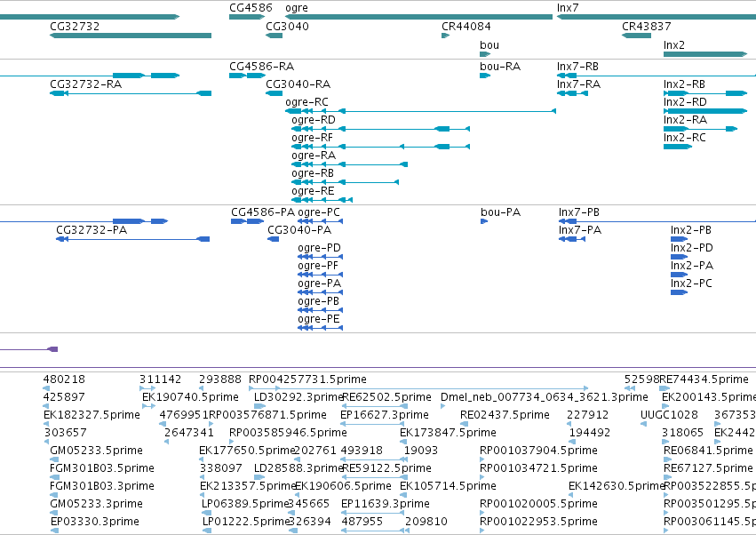
Task: Click the ogre-RD transcript label
Action: tap(314, 120)
